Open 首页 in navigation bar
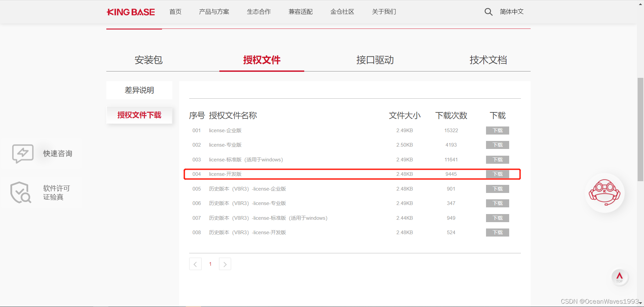This screenshot has width=644, height=307. [175, 12]
